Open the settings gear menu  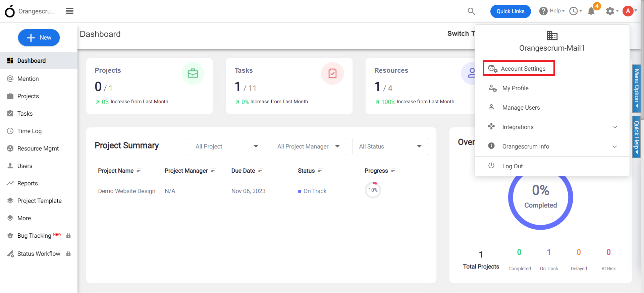(x=612, y=11)
